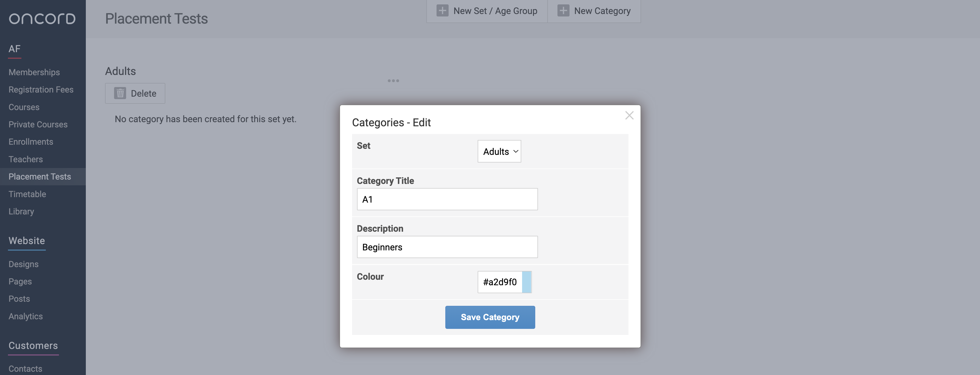Viewport: 980px width, 375px height.
Task: Click the plus icon for New Set
Action: (442, 11)
